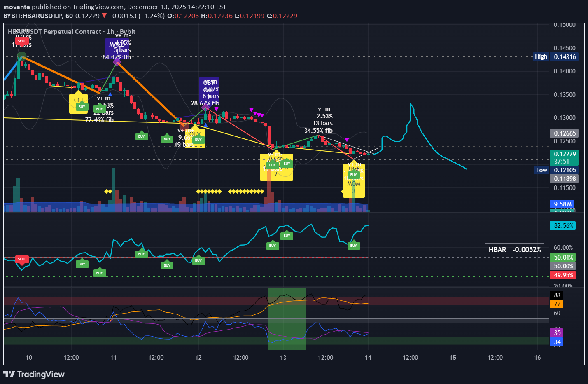Click the green highlighted zone in the bottom indicator
The image size is (588, 384).
(287, 318)
